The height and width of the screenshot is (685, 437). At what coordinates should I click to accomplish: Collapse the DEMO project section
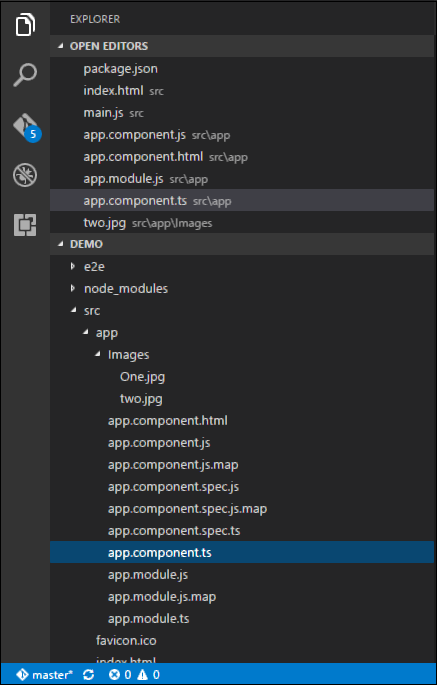point(242,244)
